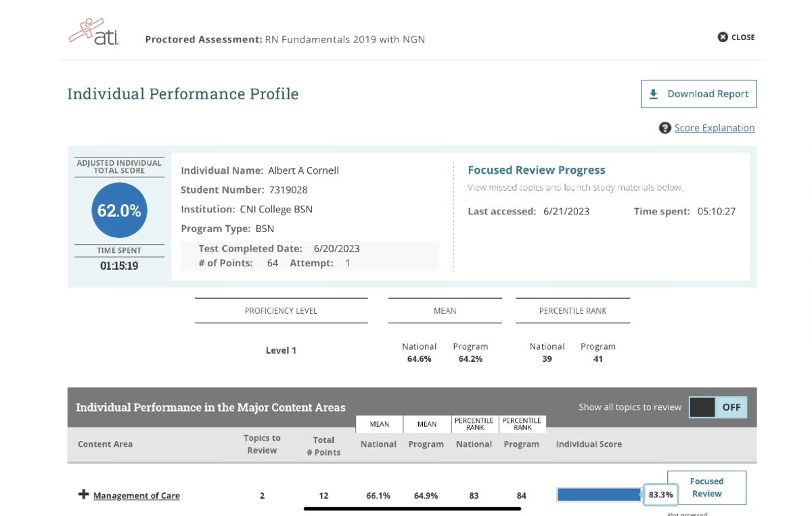The height and width of the screenshot is (516, 812).
Task: Open the Management of Care link
Action: point(137,496)
